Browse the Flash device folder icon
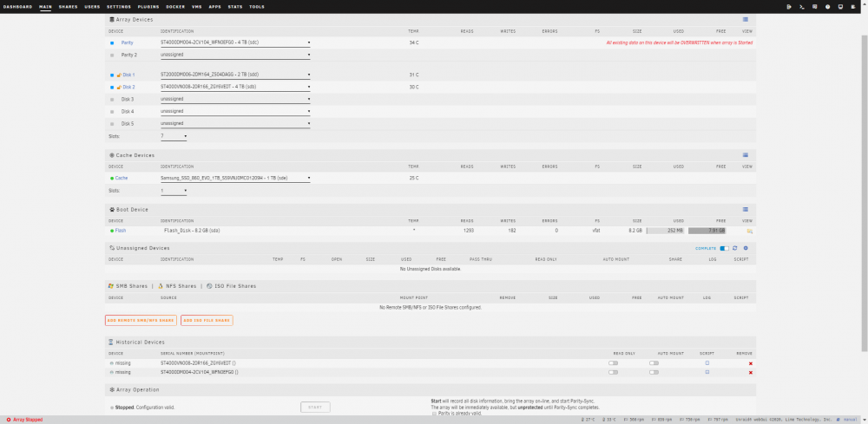This screenshot has height=424, width=868. [x=750, y=231]
